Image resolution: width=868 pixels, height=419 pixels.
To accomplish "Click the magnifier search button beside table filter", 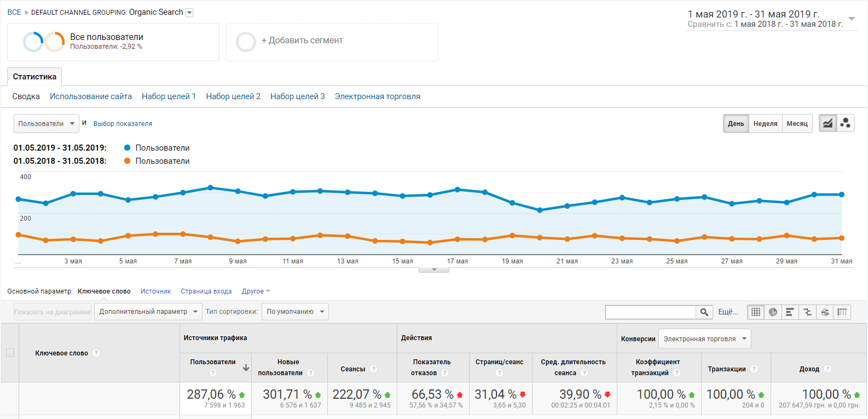I will [x=704, y=312].
